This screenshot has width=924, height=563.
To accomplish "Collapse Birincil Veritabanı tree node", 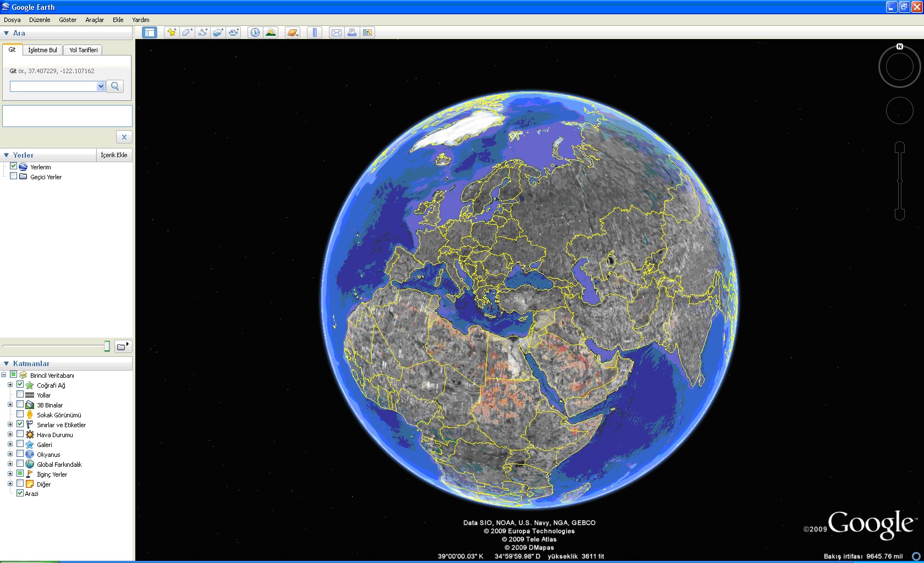I will (x=3, y=375).
